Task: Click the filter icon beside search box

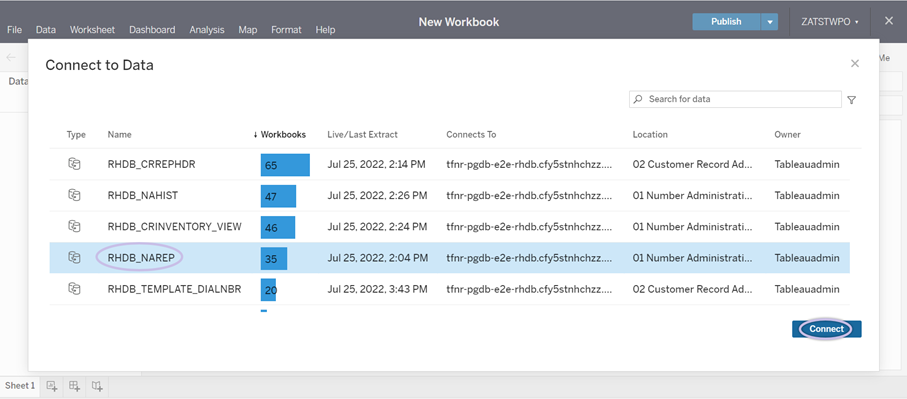Action: click(x=851, y=100)
